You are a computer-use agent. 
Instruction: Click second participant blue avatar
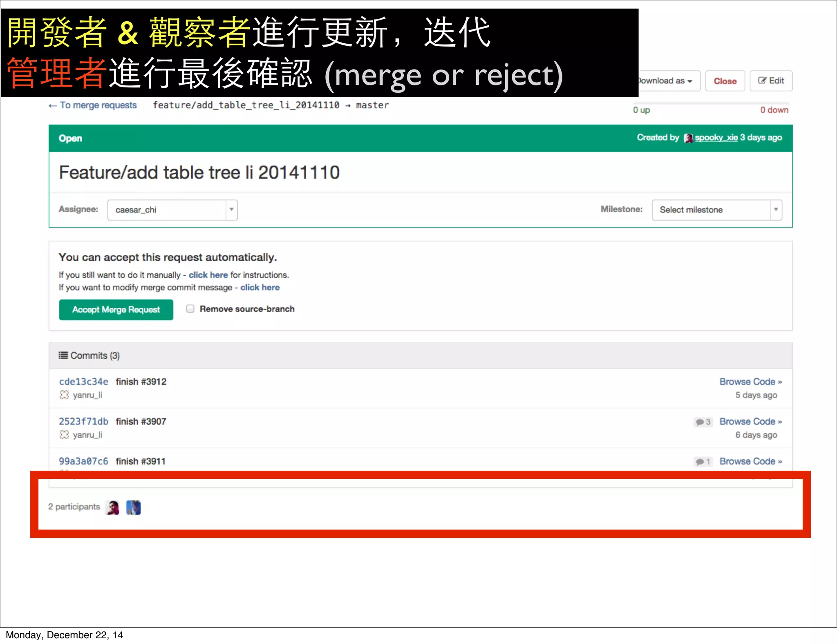[133, 508]
